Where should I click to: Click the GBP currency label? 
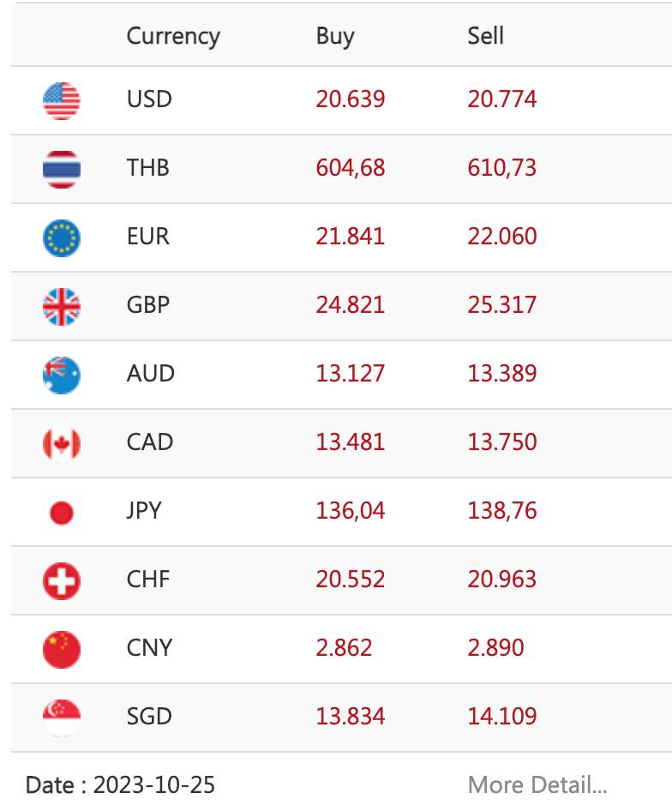148,305
